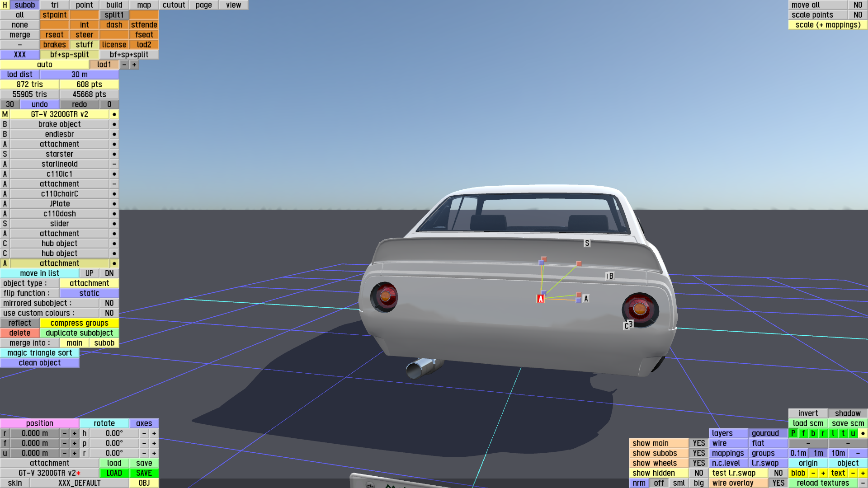Toggle mirrored subobject NO value
The height and width of the screenshot is (488, 868).
[109, 303]
